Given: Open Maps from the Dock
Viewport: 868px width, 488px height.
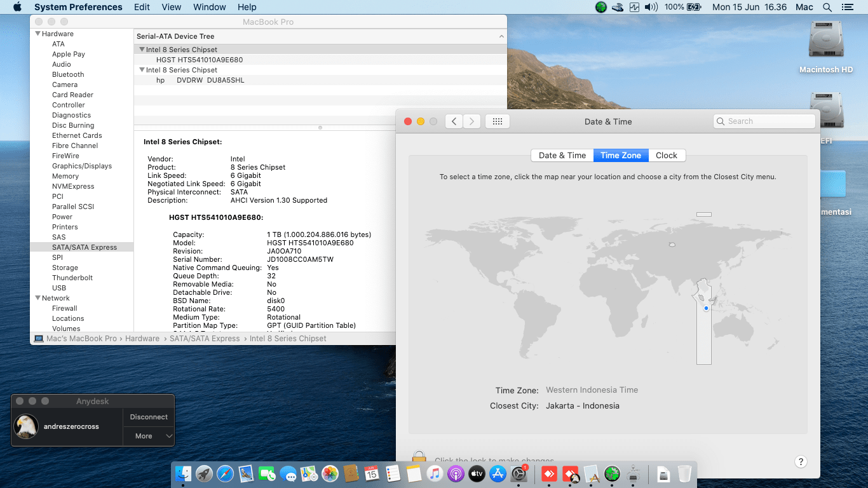Looking at the screenshot, I should pyautogui.click(x=309, y=473).
